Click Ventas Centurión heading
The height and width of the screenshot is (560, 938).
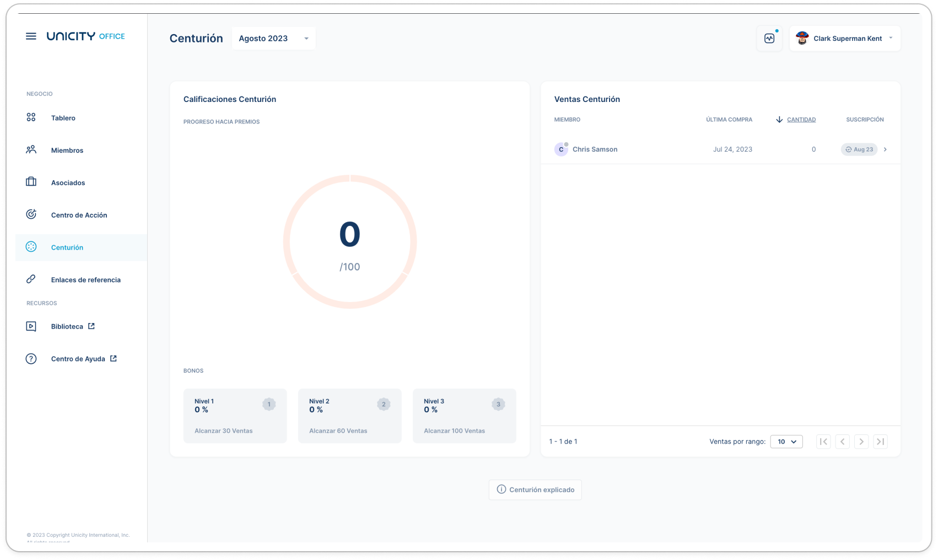[587, 99]
